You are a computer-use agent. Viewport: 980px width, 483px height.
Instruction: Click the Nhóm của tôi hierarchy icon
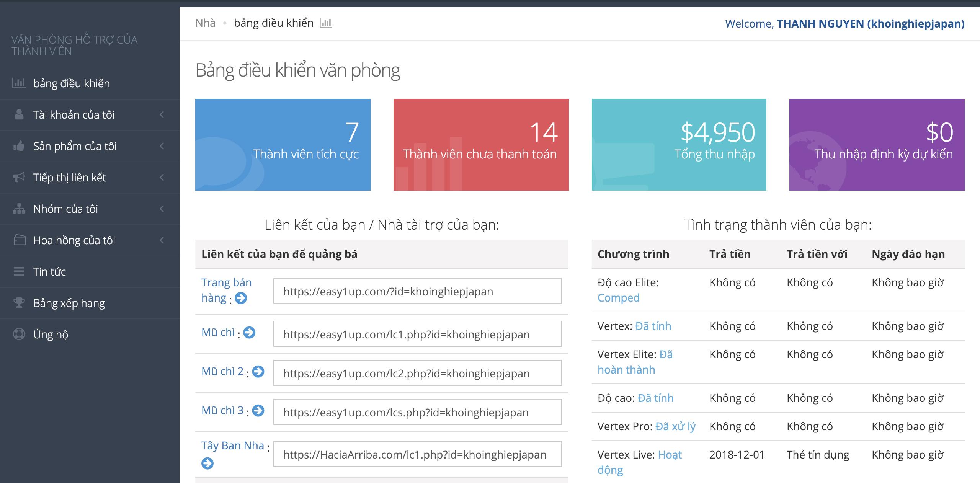tap(18, 209)
